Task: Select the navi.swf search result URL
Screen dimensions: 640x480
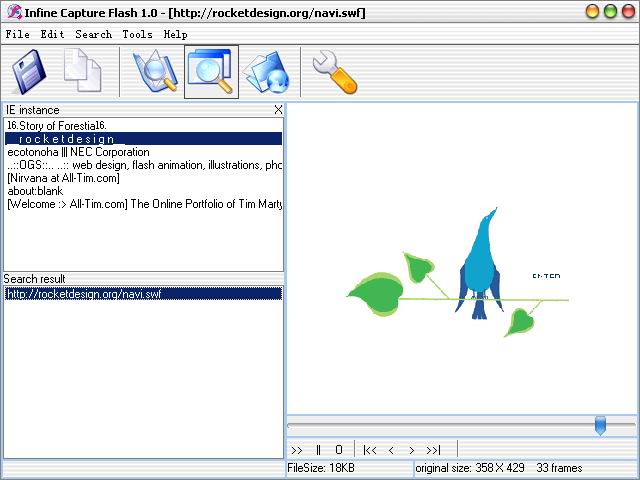Action: (144, 294)
